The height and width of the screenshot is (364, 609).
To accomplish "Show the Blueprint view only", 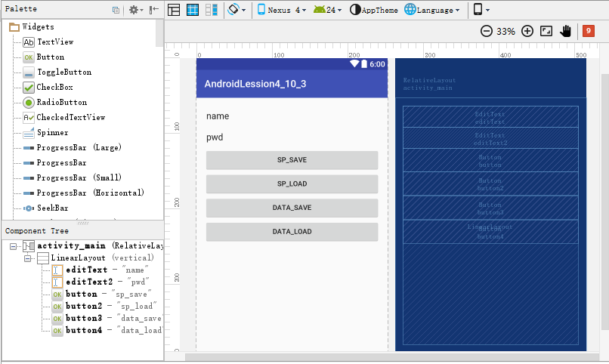I will (193, 10).
